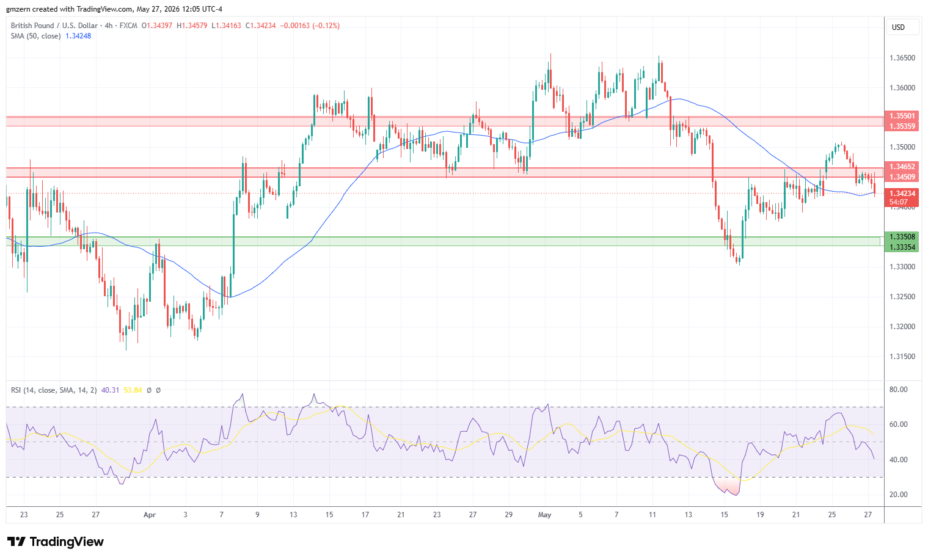
Task: Click the low price value L1.34163
Action: click(x=226, y=26)
